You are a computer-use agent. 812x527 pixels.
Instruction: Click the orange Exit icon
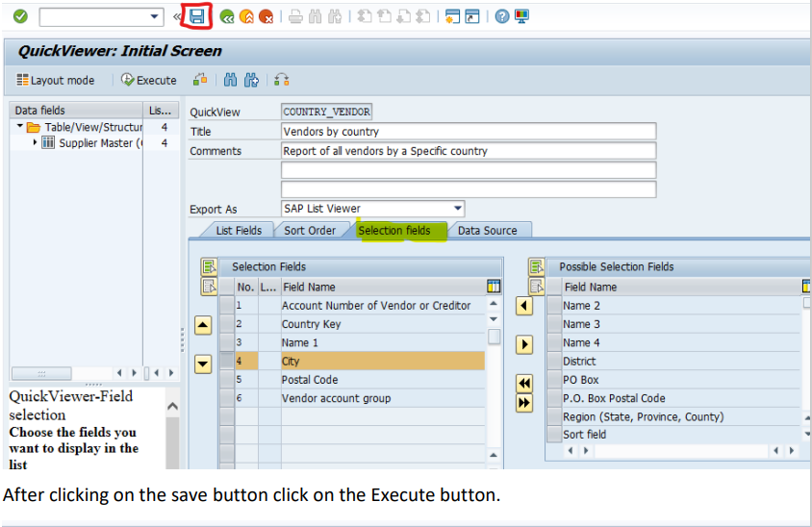[246, 17]
